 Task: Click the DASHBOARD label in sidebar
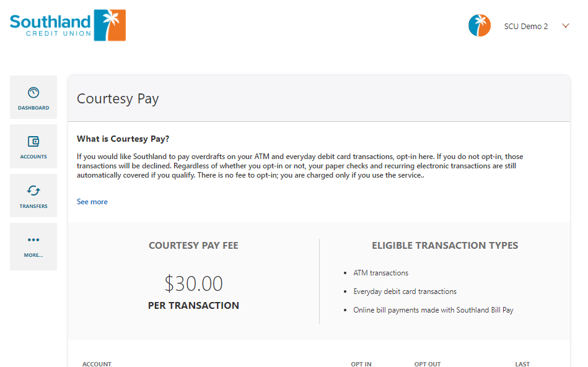pos(33,108)
